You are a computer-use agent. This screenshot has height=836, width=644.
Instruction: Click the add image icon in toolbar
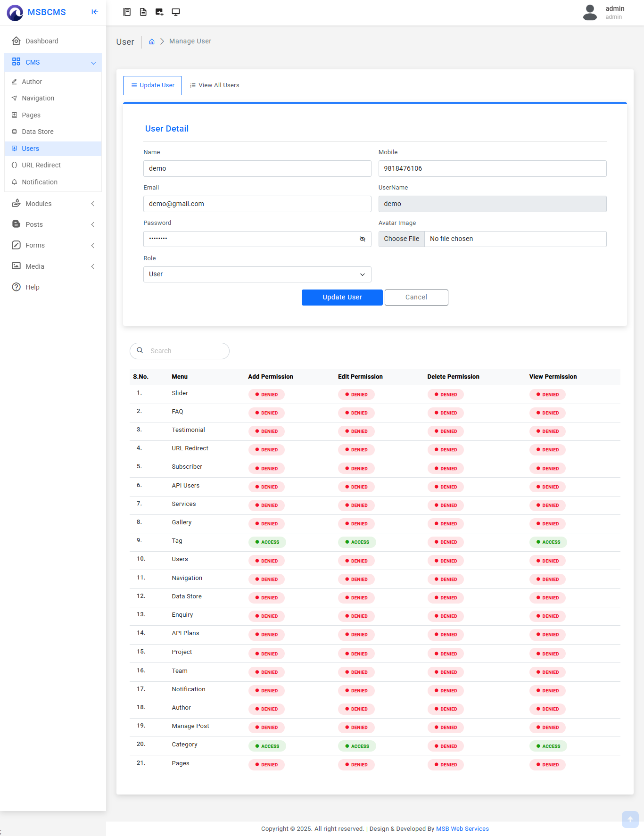[x=159, y=12]
